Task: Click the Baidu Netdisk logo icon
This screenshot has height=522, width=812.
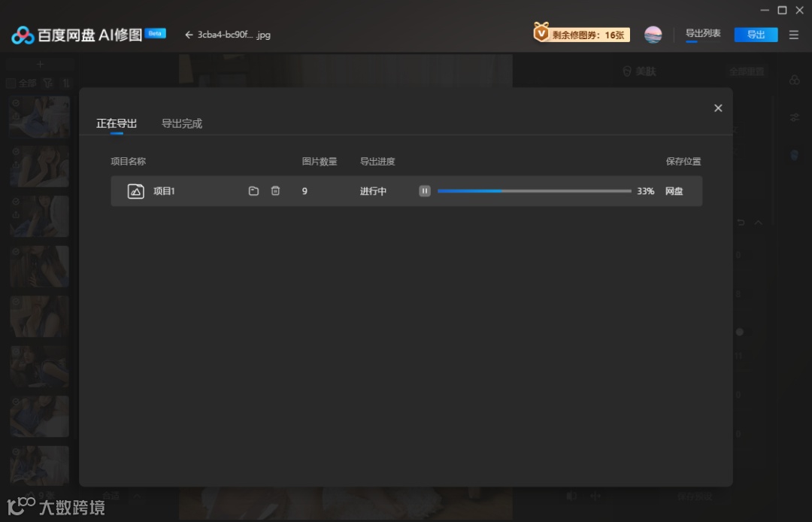Action: (23, 35)
